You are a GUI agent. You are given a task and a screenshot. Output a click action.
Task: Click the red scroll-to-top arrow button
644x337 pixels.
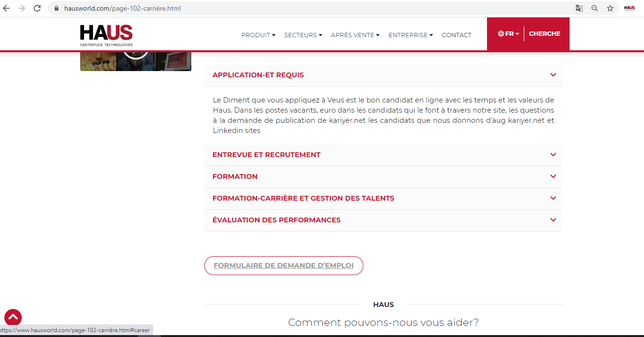(x=13, y=317)
